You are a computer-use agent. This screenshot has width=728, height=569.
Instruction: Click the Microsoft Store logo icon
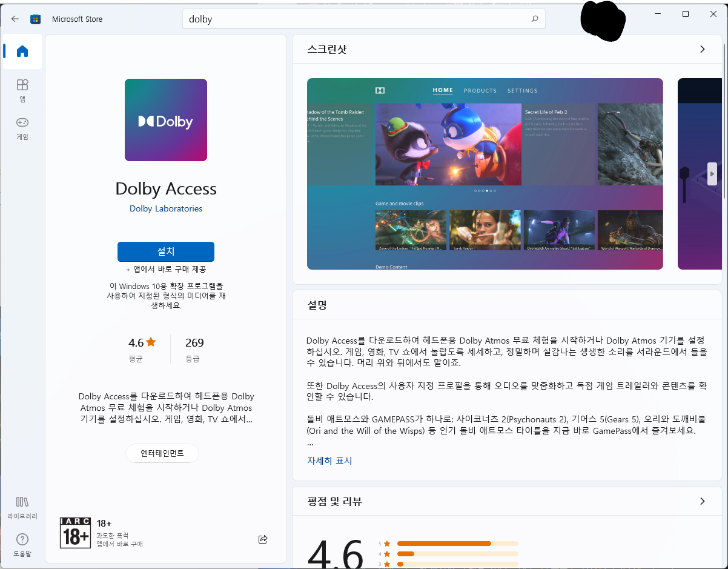[36, 19]
